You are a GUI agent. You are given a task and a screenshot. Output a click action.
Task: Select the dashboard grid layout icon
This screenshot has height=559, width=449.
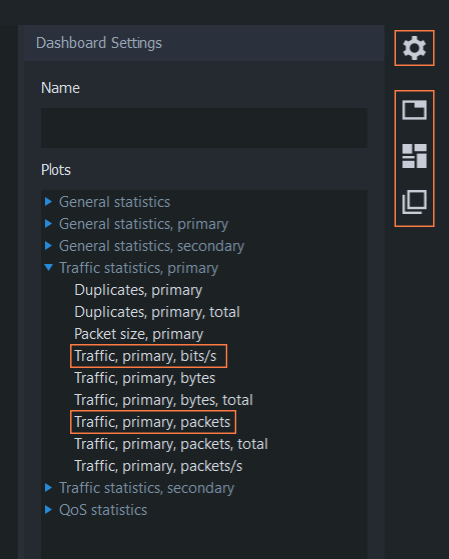(414, 156)
